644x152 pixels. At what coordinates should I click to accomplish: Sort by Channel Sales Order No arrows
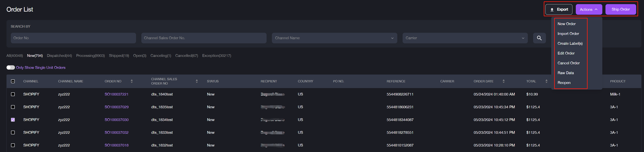click(197, 81)
